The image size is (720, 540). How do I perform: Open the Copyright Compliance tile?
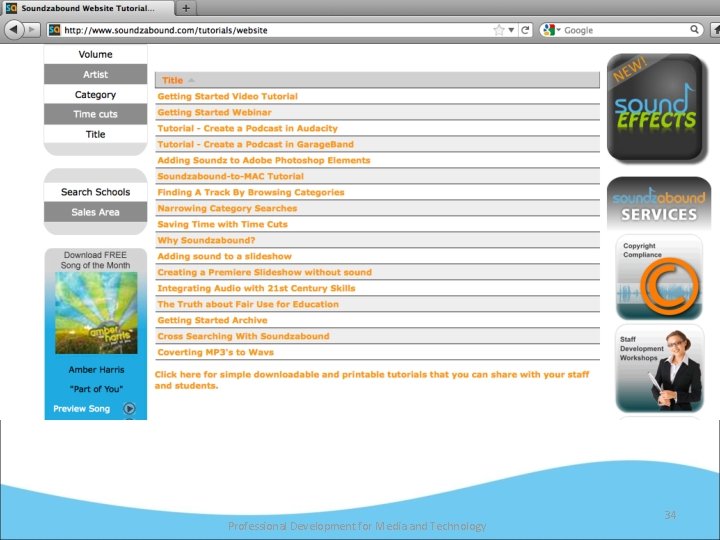coord(659,277)
